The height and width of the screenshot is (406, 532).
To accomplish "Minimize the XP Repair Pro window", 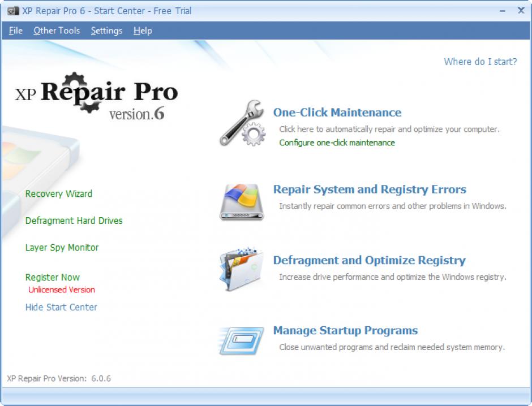I will [x=503, y=11].
